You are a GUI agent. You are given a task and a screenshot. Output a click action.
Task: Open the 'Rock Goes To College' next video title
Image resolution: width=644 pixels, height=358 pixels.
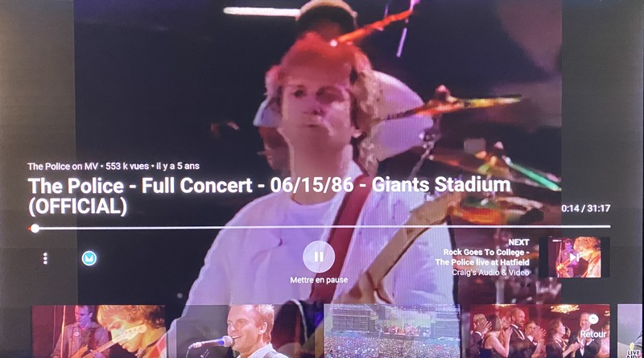click(482, 257)
